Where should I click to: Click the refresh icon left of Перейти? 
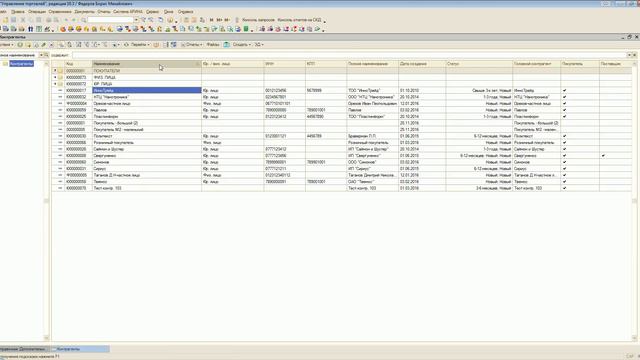pyautogui.click(x=126, y=44)
